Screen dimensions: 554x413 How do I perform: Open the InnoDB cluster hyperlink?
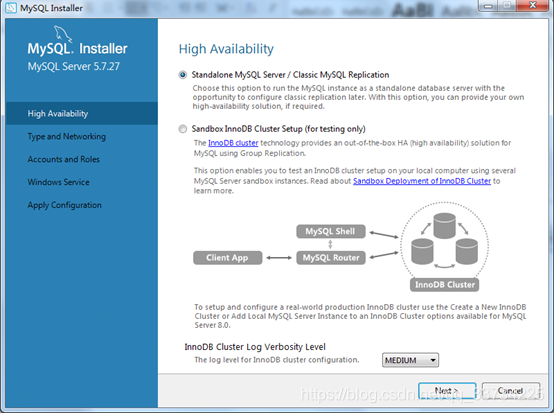pyautogui.click(x=233, y=143)
